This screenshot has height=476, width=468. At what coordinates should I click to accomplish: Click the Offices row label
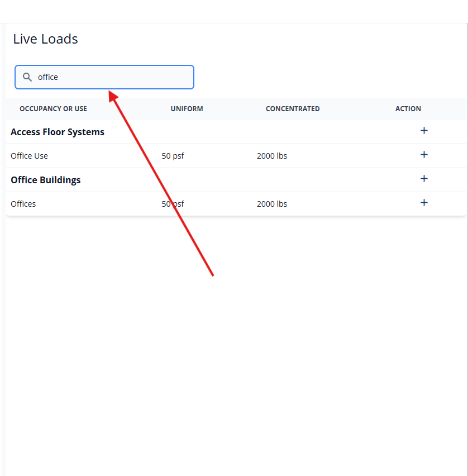23,203
